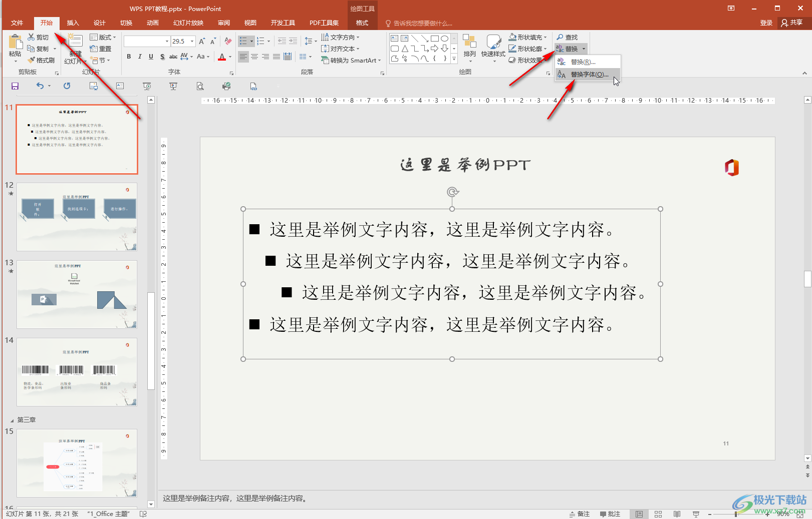812x519 pixels.
Task: Click the 快速样式 (Quick Styles) button
Action: click(x=493, y=48)
